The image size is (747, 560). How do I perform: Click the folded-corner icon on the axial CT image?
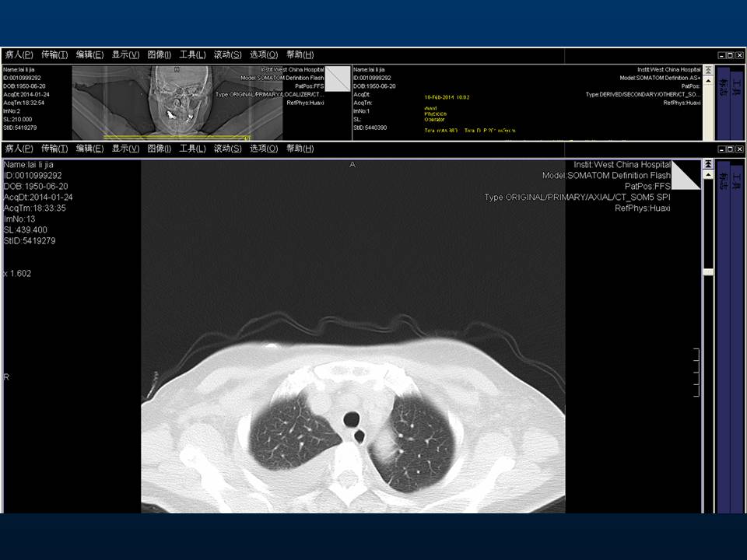[685, 175]
